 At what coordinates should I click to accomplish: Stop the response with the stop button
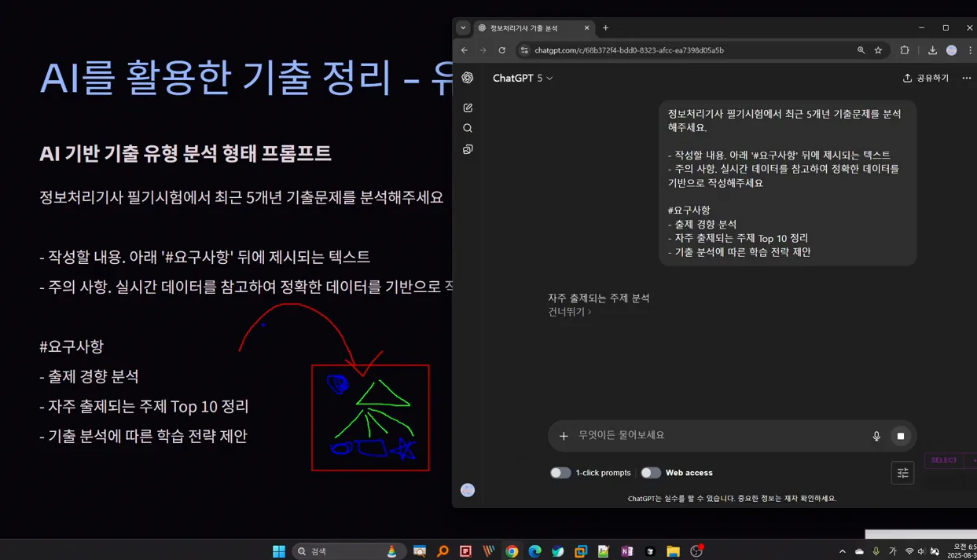coord(901,436)
